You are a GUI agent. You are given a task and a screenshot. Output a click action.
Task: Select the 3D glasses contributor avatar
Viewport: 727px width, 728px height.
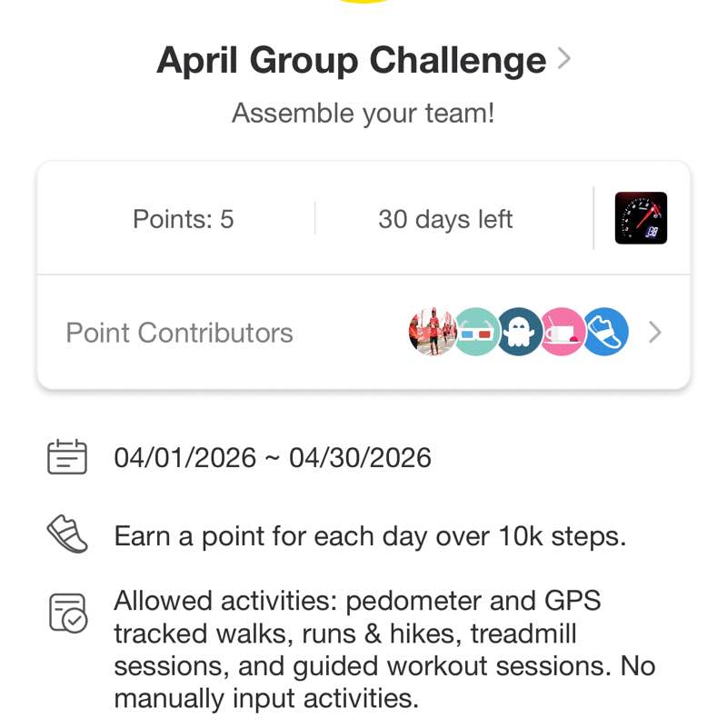point(476,332)
